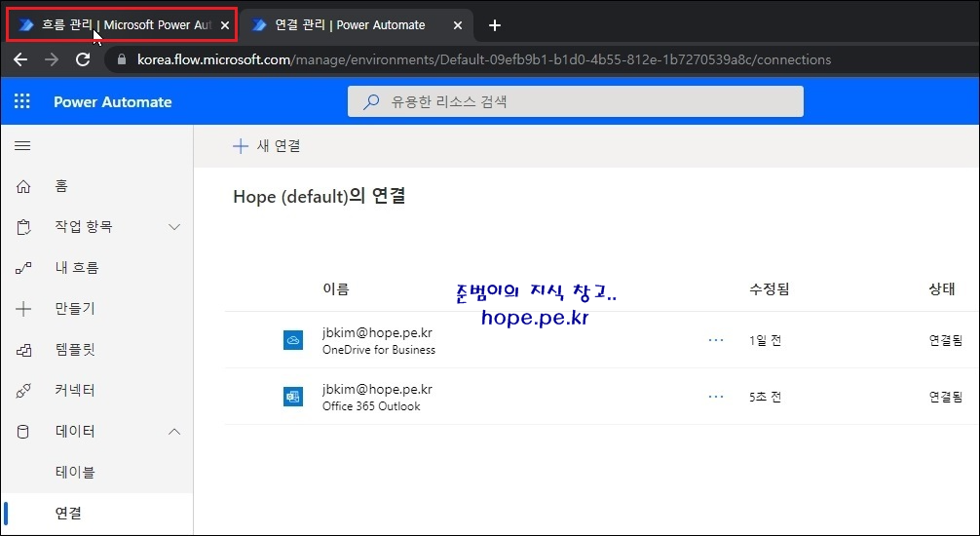The image size is (980, 536).
Task: Click the 5초 전 modified value
Action: (765, 397)
